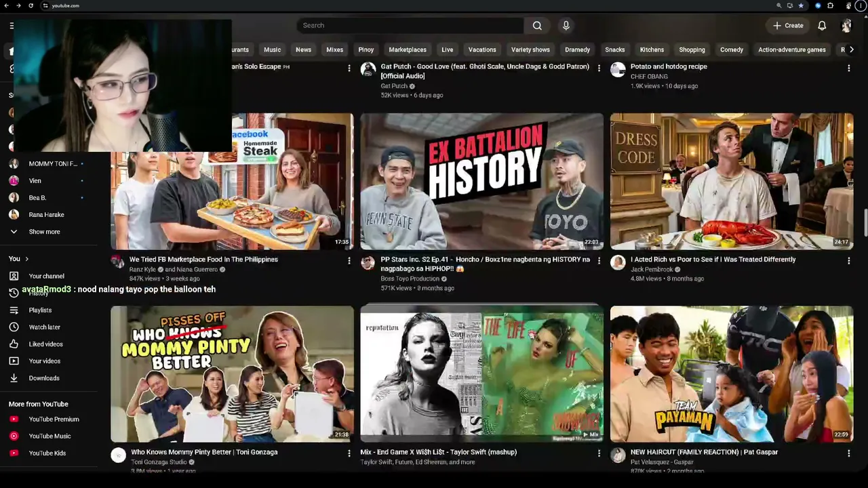Select the Music category chip

click(x=272, y=49)
